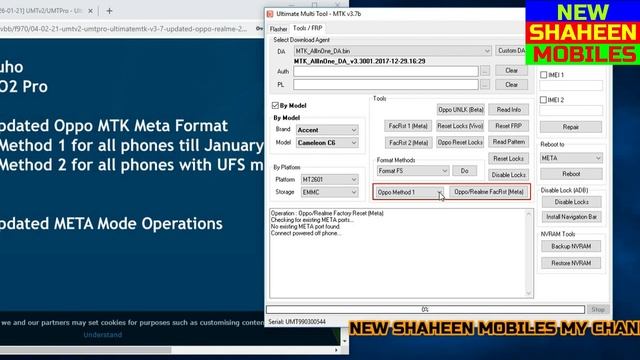Click the Repair button
Screen dimensions: 640x360
(571, 127)
